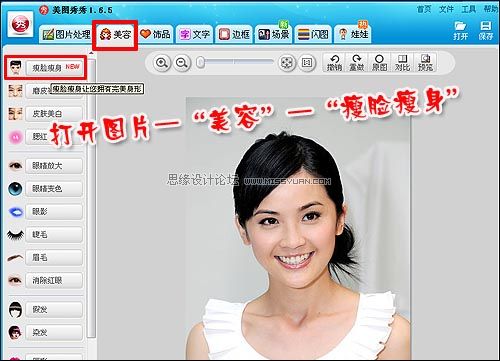The width and height of the screenshot is (500, 361).
Task: Open the 图片处理 tab
Action: point(66,34)
